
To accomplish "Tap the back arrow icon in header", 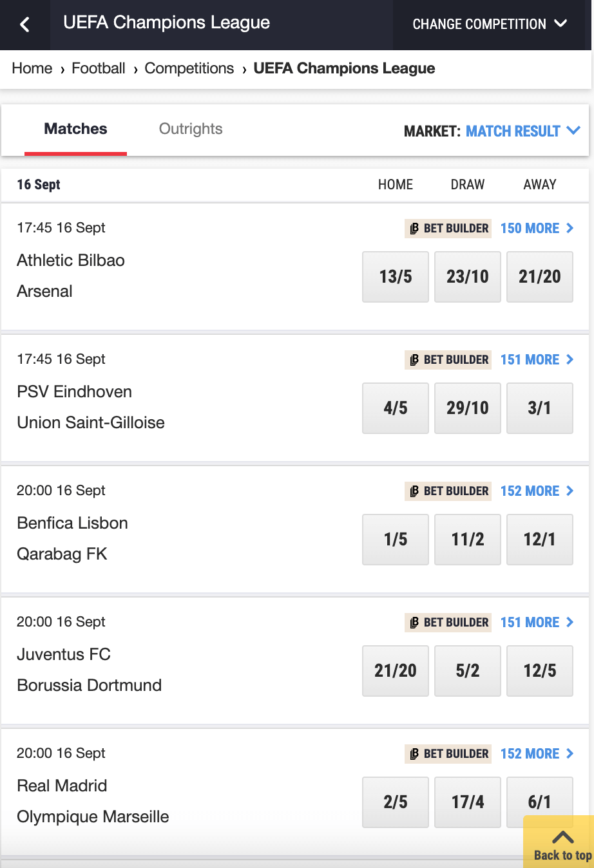I will [x=24, y=24].
